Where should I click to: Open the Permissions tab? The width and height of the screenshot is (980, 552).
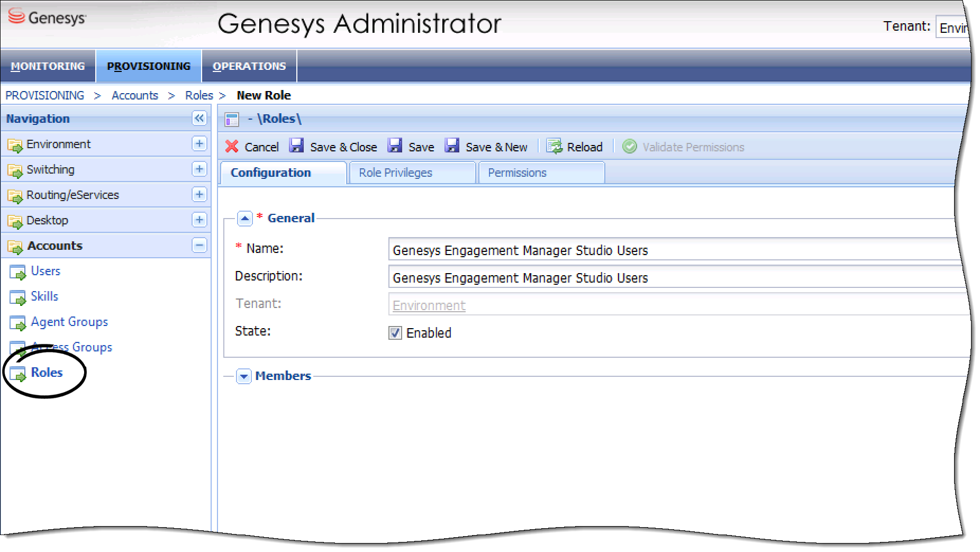tap(517, 173)
